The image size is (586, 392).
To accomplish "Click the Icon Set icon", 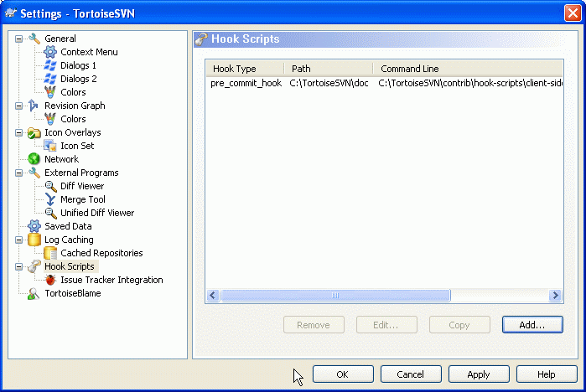I will (x=50, y=146).
